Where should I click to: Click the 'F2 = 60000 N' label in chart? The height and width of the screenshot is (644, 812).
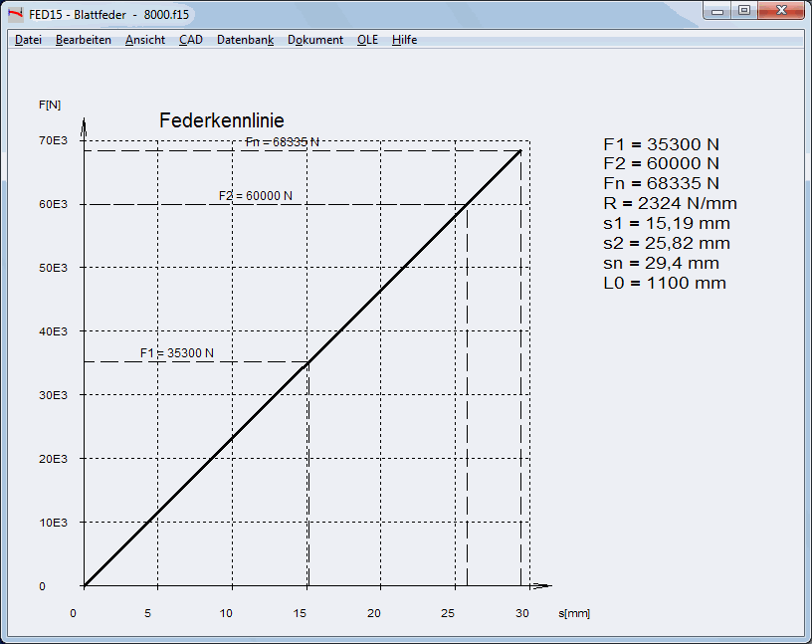tap(256, 196)
